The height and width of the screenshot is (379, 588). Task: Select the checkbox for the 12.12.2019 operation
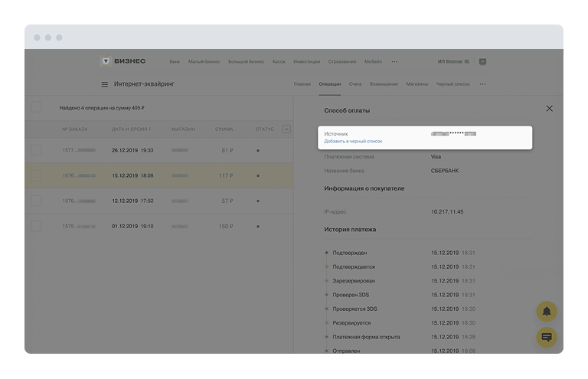click(x=36, y=201)
